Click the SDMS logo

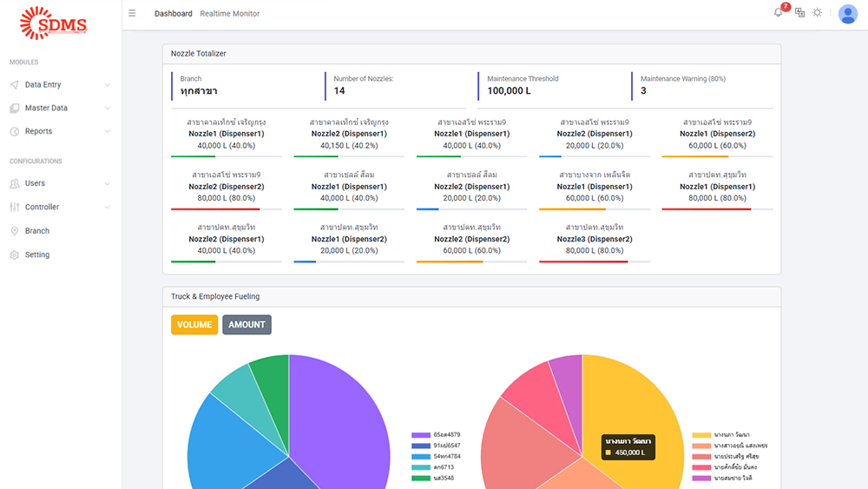tap(54, 23)
